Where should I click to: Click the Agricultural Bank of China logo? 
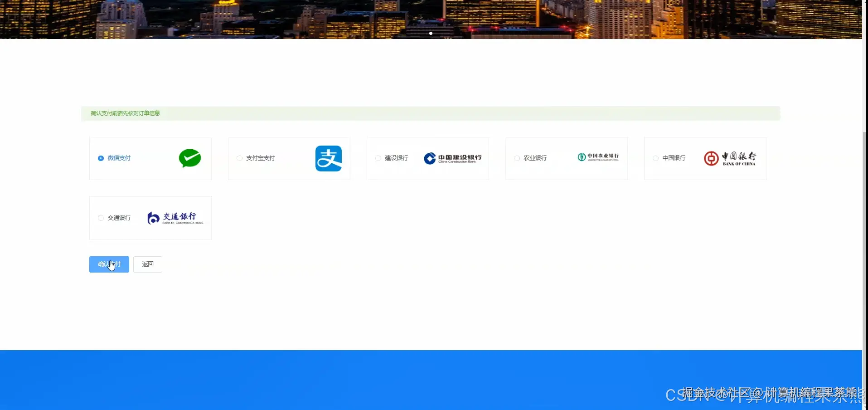pyautogui.click(x=597, y=157)
